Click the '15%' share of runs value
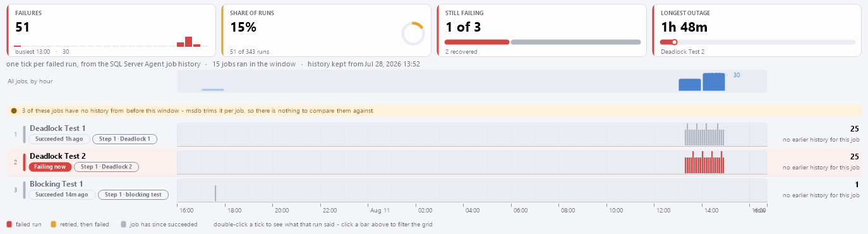This screenshot has width=868, height=234. (x=243, y=27)
